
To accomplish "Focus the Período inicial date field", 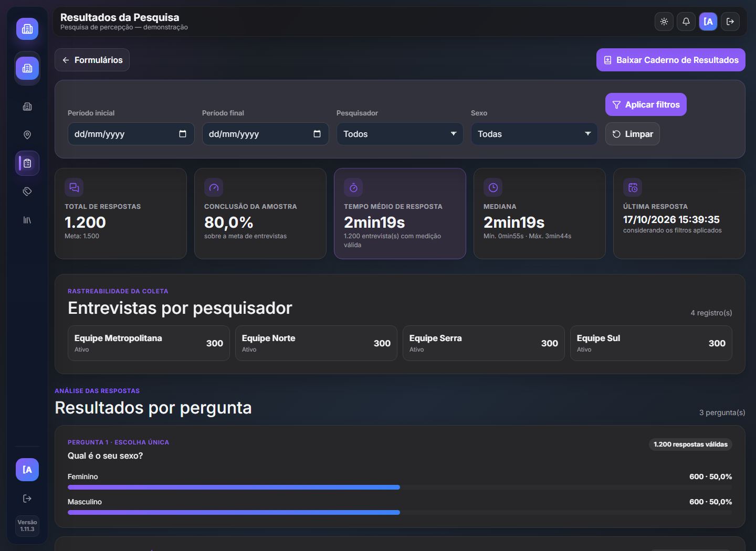I will coord(131,134).
